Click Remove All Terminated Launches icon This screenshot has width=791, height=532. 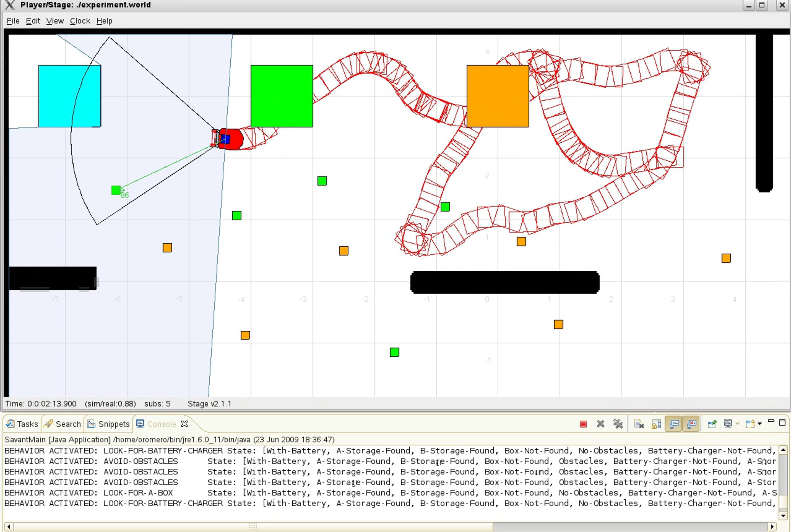618,424
